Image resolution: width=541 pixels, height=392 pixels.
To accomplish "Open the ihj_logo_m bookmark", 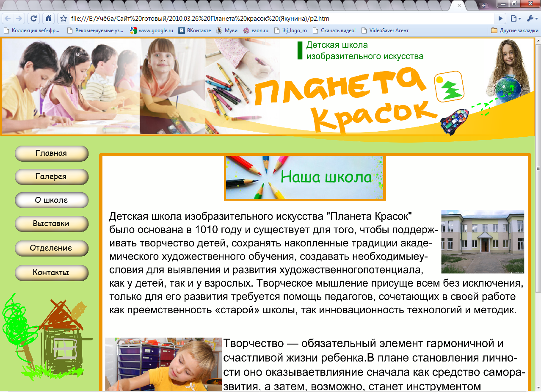I will [x=290, y=30].
